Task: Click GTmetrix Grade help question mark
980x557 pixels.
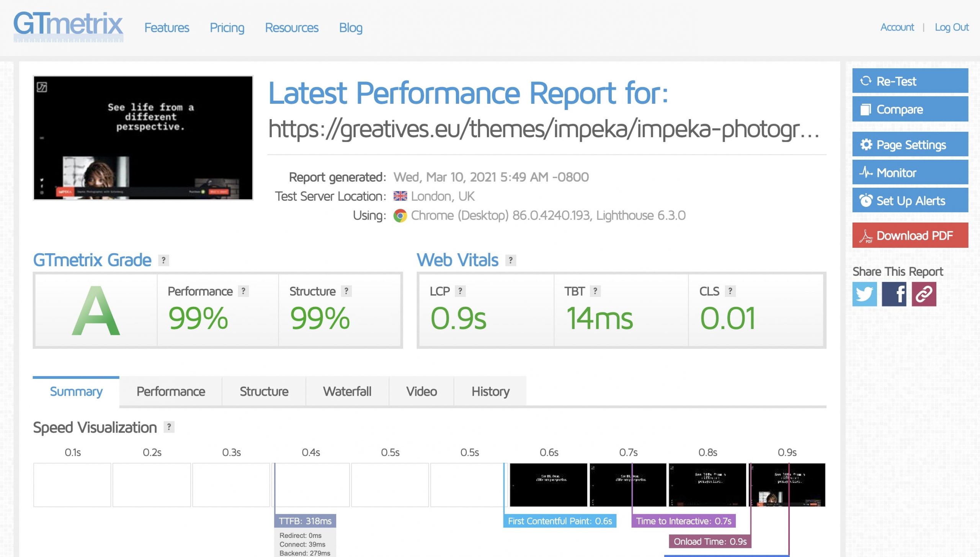Action: 163,260
